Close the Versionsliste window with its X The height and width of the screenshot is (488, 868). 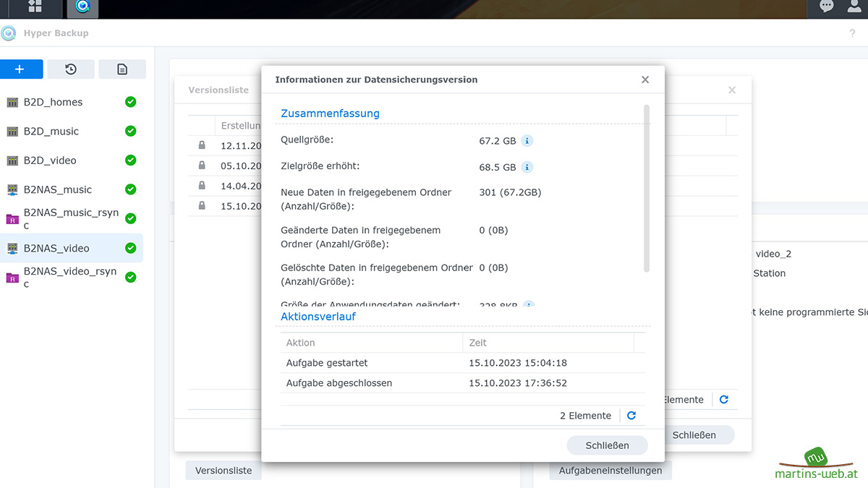pos(732,90)
